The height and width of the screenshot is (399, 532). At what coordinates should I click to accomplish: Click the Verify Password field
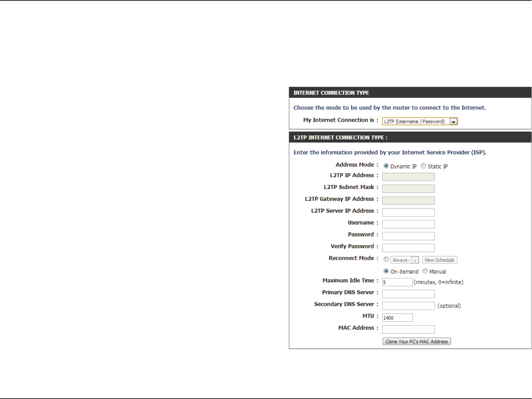pos(408,248)
